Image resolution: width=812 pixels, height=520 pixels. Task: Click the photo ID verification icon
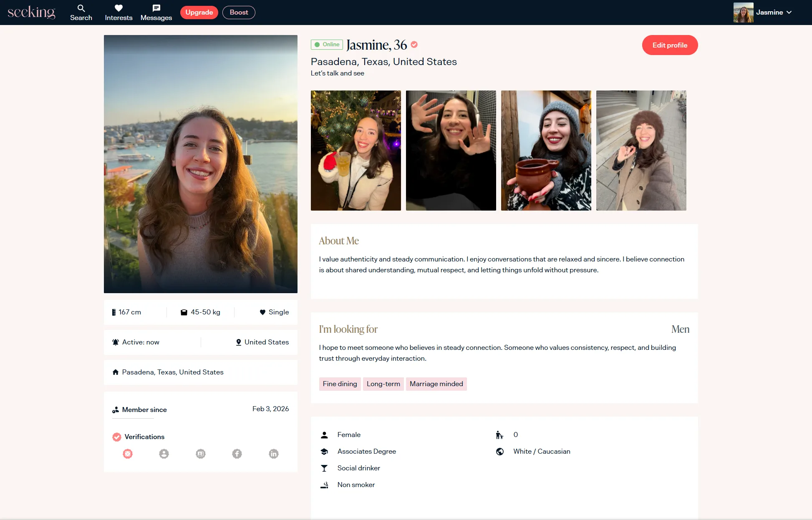pyautogui.click(x=201, y=454)
